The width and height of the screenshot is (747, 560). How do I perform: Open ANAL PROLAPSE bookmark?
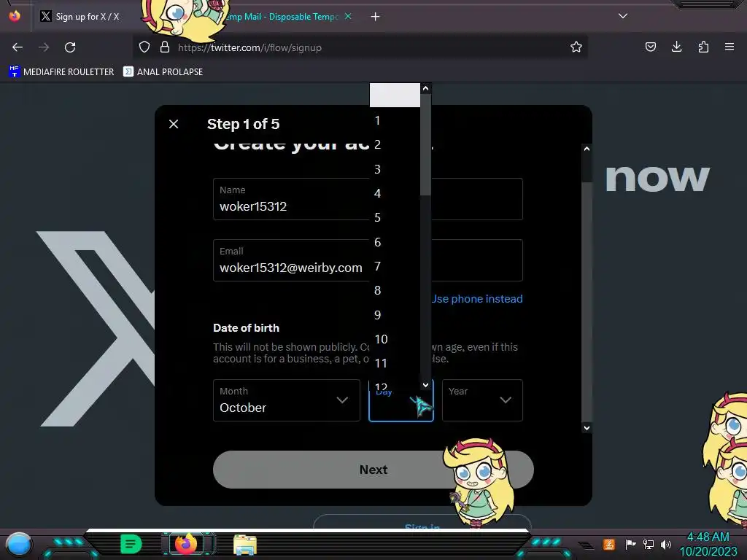coord(163,72)
